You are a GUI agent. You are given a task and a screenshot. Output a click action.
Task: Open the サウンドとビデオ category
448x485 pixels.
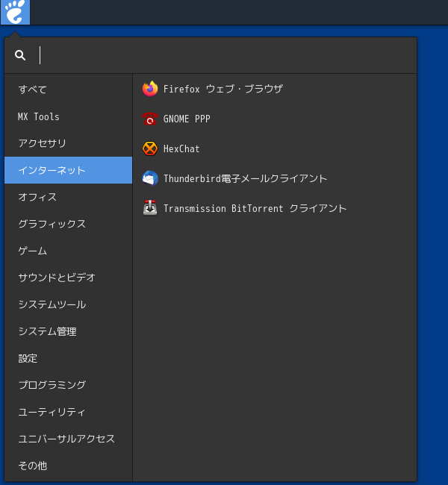[x=69, y=278]
